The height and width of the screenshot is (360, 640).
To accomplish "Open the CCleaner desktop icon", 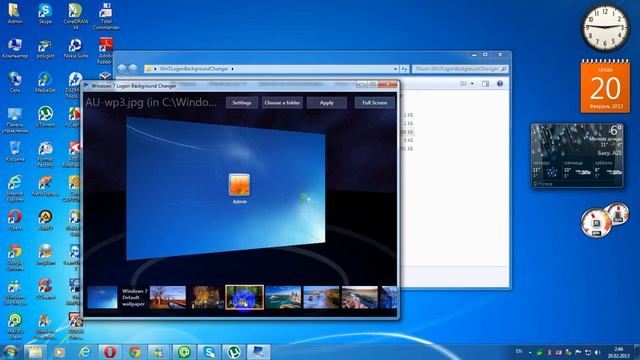I will click(x=45, y=289).
